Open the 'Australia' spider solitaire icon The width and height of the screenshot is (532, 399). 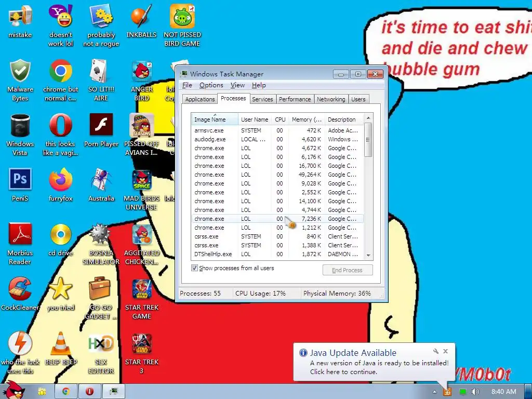pyautogui.click(x=101, y=184)
